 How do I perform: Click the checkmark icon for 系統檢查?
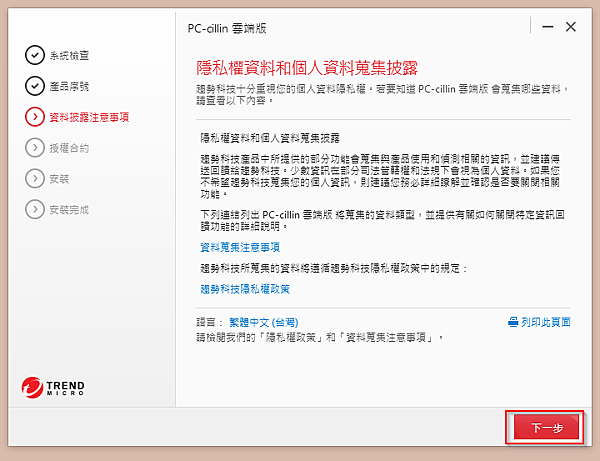(35, 55)
